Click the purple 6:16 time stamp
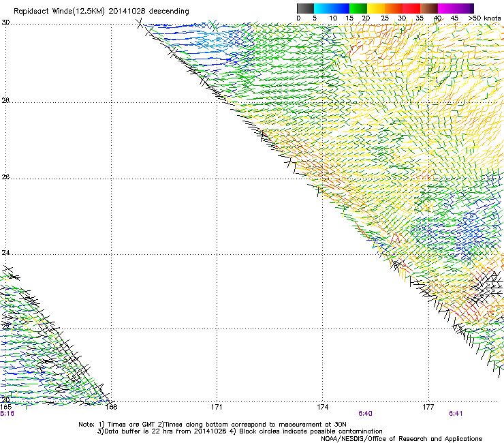 [7, 414]
